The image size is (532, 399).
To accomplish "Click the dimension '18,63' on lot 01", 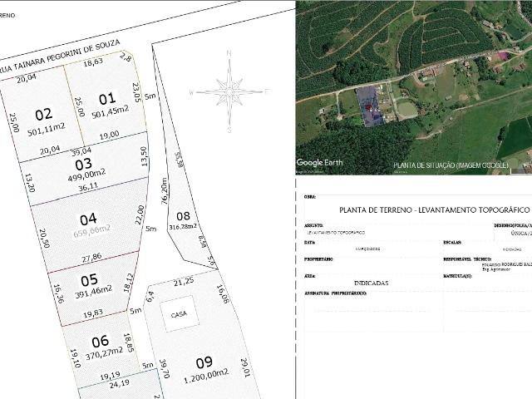I will click(x=93, y=62).
